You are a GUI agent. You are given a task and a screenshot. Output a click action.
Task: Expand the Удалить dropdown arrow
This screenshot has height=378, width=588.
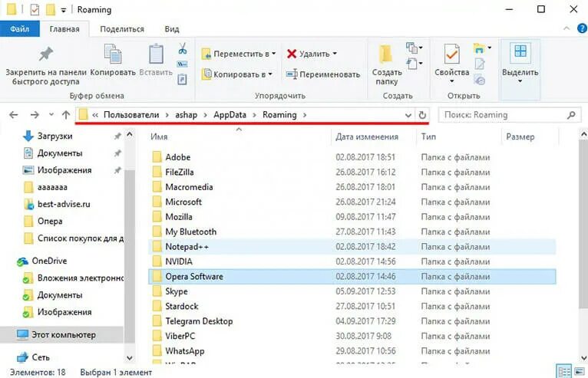pyautogui.click(x=335, y=54)
